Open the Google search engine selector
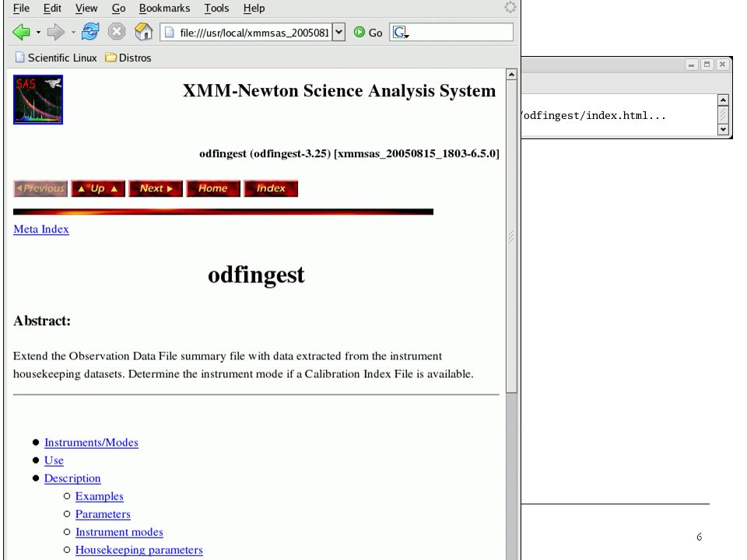 (401, 33)
